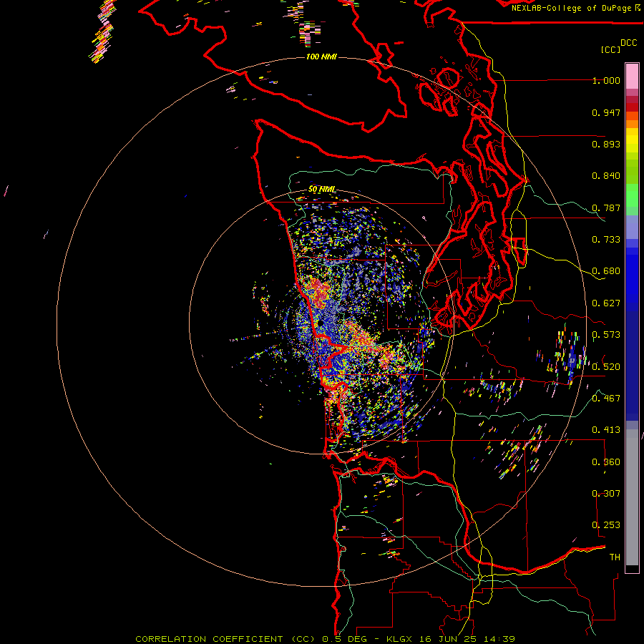Image resolution: width=644 pixels, height=644 pixels.
Task: Click the 0.627 scale label
Action: (606, 303)
